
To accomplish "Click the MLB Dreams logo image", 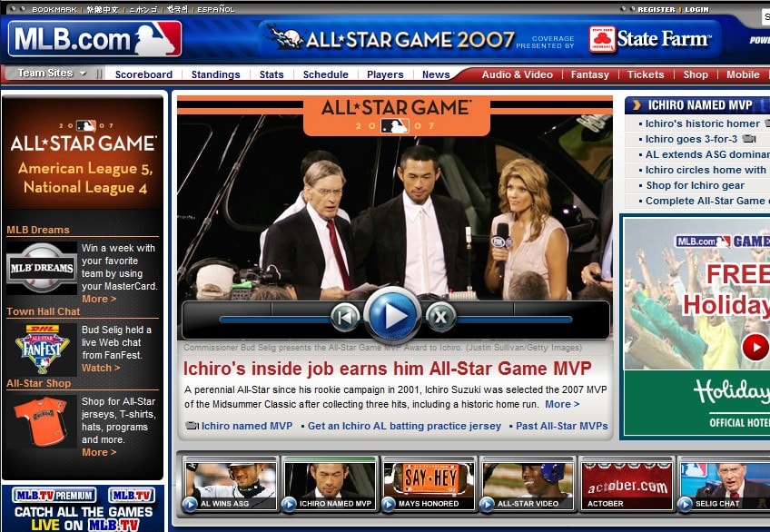I will (43, 268).
